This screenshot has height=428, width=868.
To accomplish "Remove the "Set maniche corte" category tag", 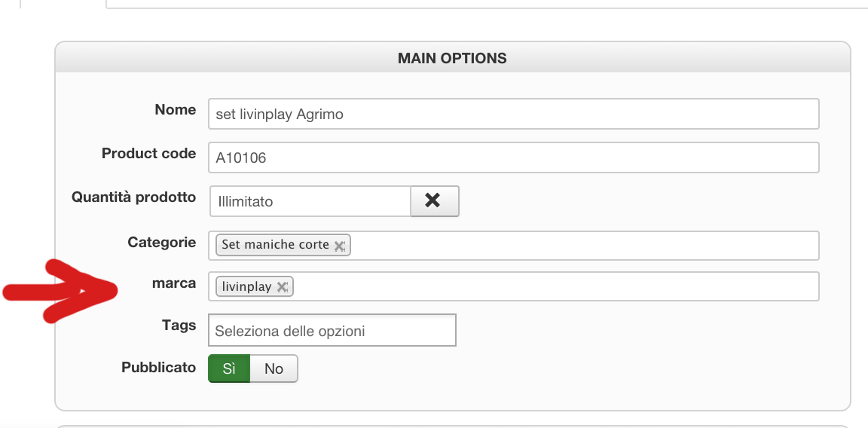I will [x=339, y=246].
